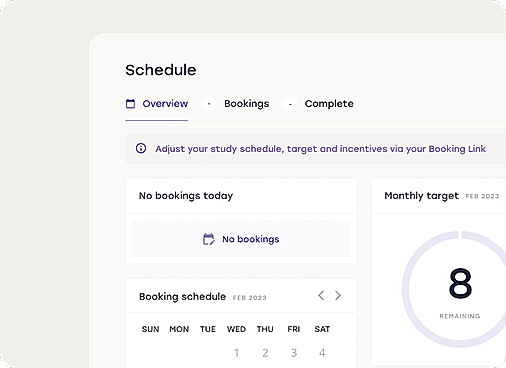
Task: Click the Monthly target title
Action: (x=422, y=196)
